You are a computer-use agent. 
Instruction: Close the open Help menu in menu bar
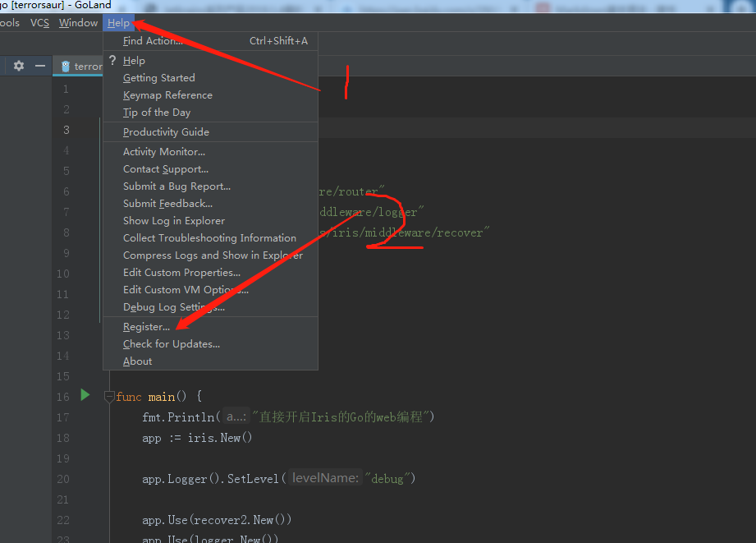(118, 23)
